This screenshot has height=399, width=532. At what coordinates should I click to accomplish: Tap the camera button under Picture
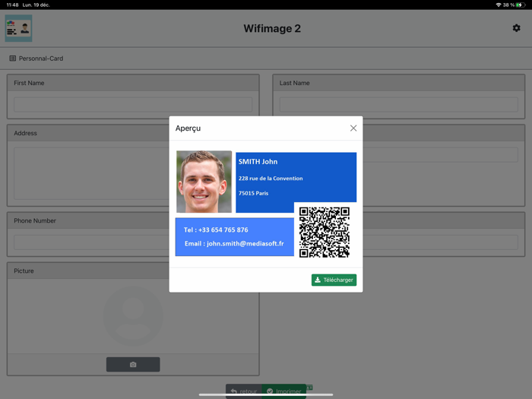click(x=133, y=364)
